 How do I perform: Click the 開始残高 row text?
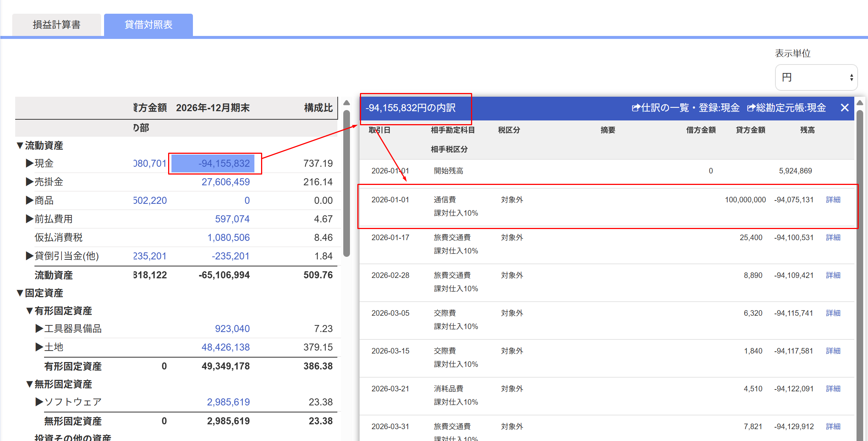pyautogui.click(x=448, y=171)
